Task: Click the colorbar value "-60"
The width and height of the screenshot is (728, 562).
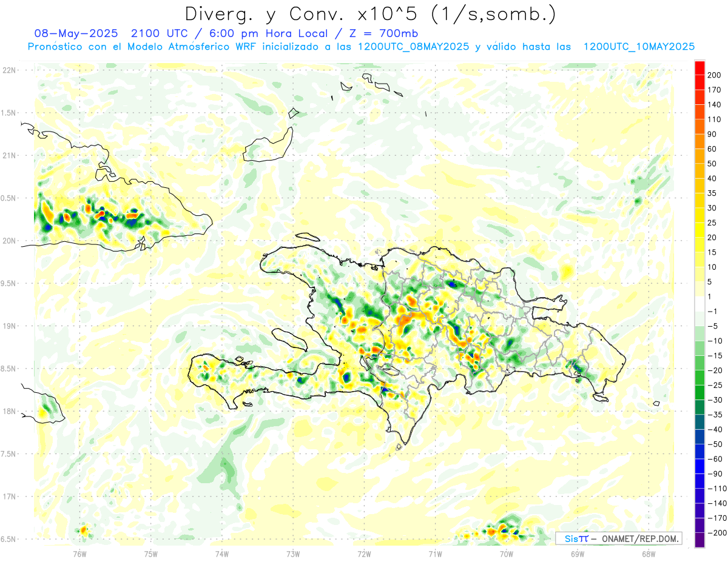Action: pos(715,459)
